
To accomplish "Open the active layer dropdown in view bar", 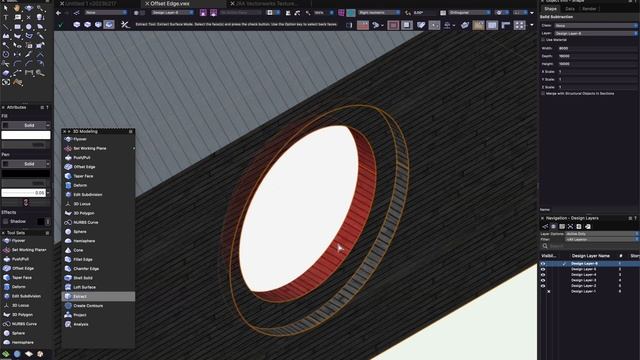I will point(172,13).
